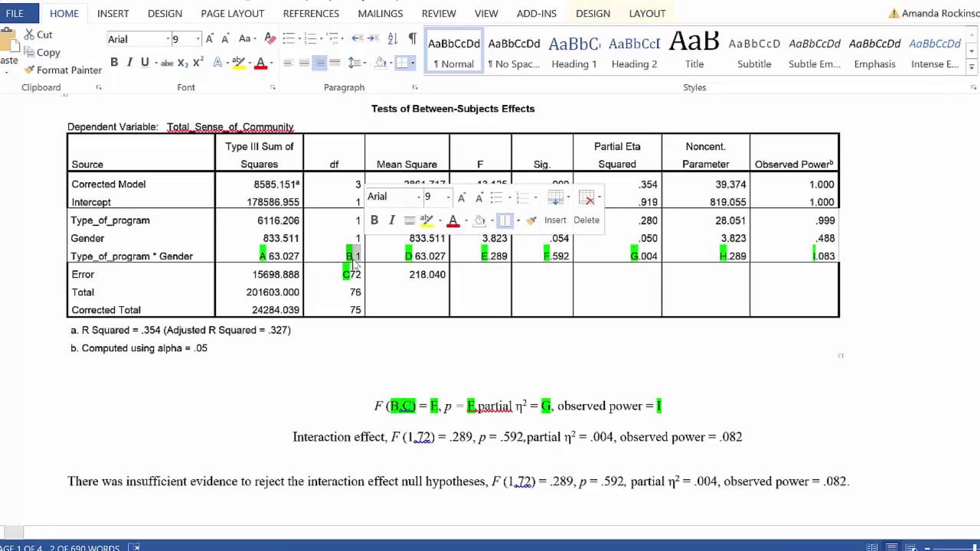Shrink font size with ribbon Shrink Font icon
Screen dimensions: 980x551
point(225,38)
